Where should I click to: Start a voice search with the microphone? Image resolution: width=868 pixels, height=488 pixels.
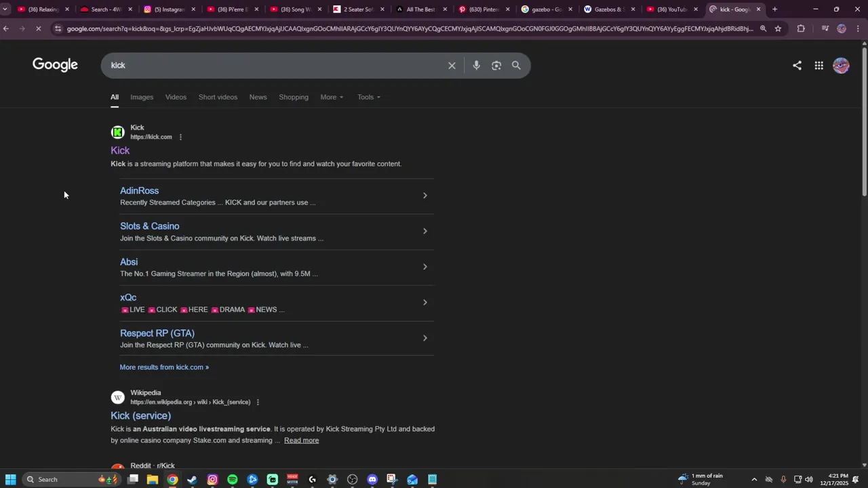point(477,66)
